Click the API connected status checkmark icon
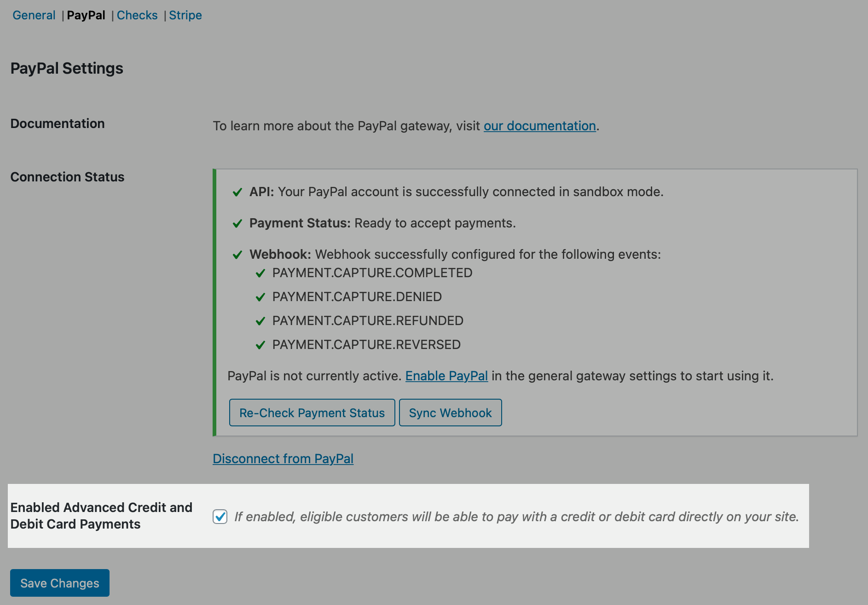This screenshot has width=868, height=605. (237, 192)
